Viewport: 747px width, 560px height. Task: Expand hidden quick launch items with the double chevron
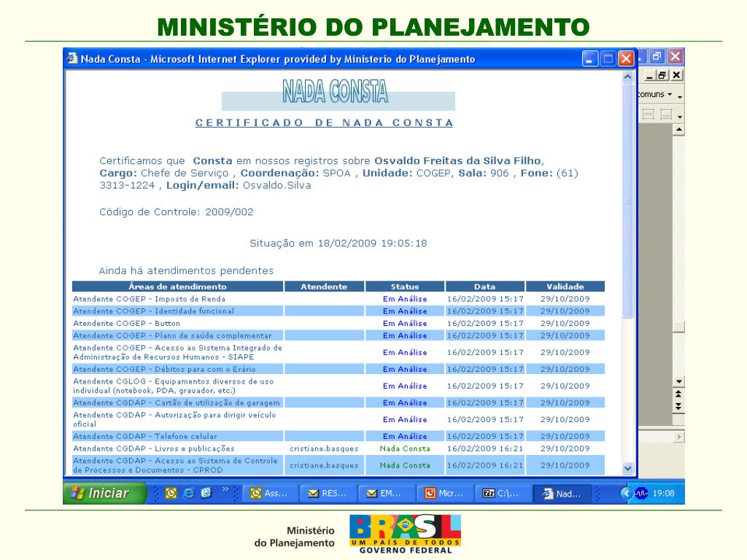pos(225,489)
